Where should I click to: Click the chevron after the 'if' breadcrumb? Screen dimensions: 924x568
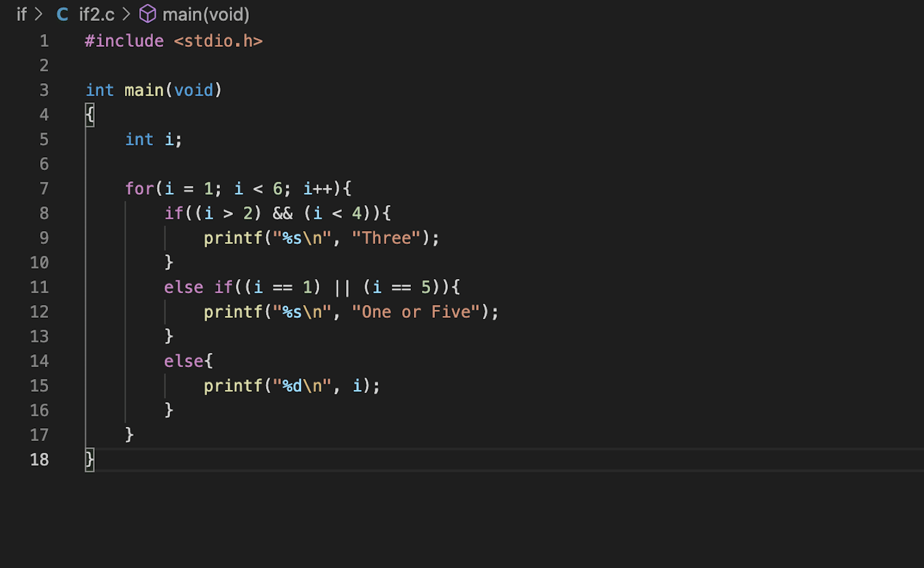point(39,14)
